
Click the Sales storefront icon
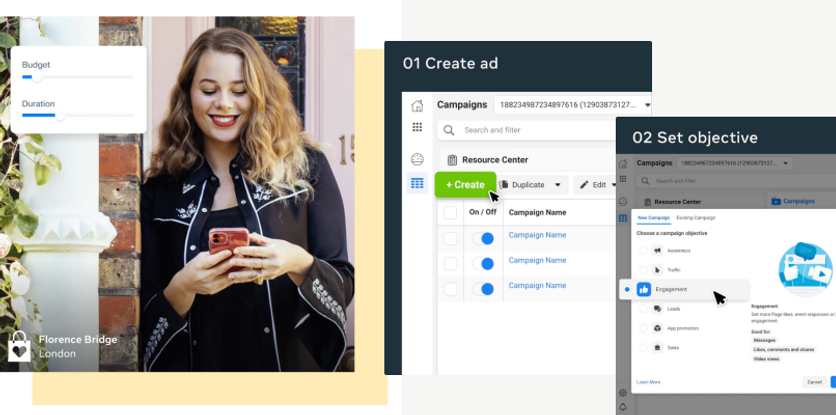coord(657,348)
